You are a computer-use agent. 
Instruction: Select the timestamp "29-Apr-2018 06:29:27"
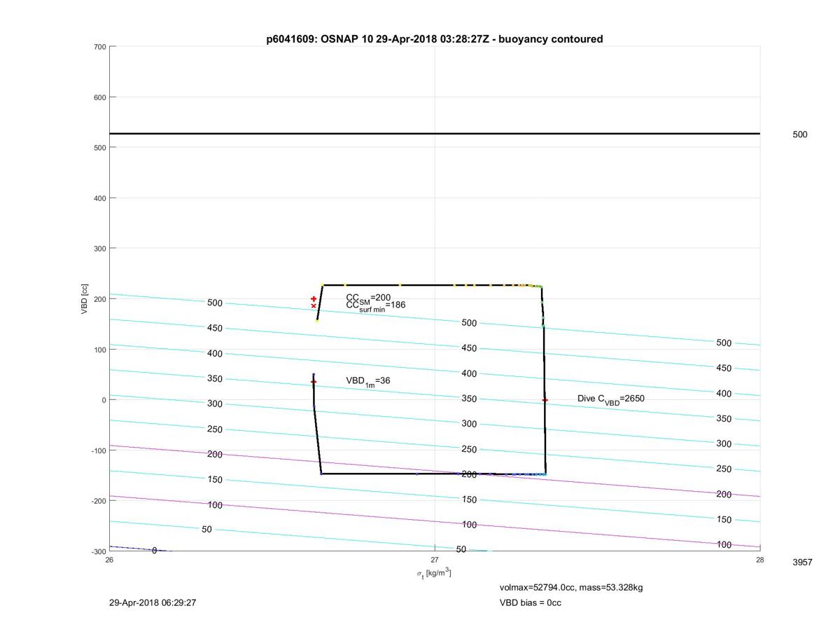click(x=153, y=602)
